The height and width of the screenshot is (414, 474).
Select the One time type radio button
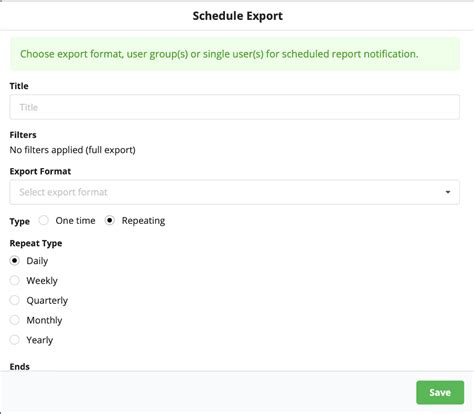click(44, 220)
